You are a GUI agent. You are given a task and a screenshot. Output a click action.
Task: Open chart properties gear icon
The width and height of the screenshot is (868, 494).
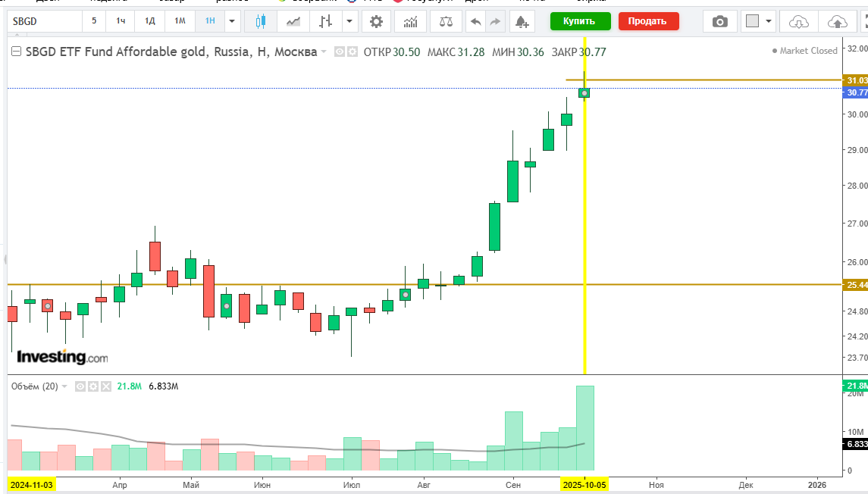click(x=377, y=21)
